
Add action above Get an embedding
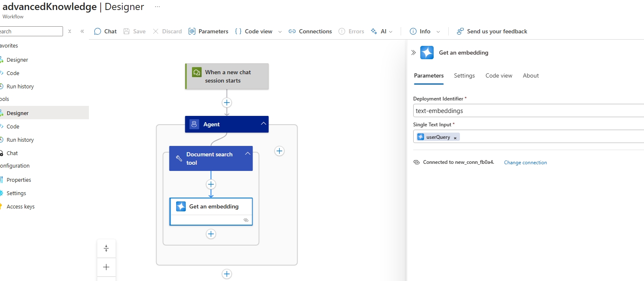pos(211,184)
